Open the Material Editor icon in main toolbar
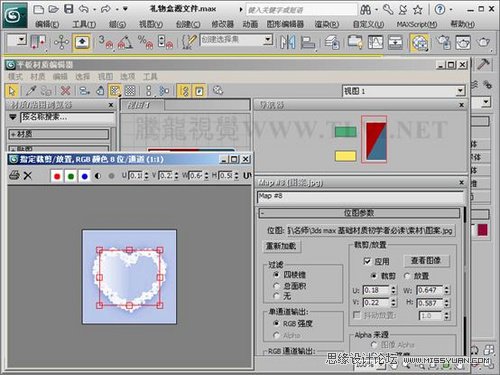This screenshot has width=500, height=375. coord(419,43)
